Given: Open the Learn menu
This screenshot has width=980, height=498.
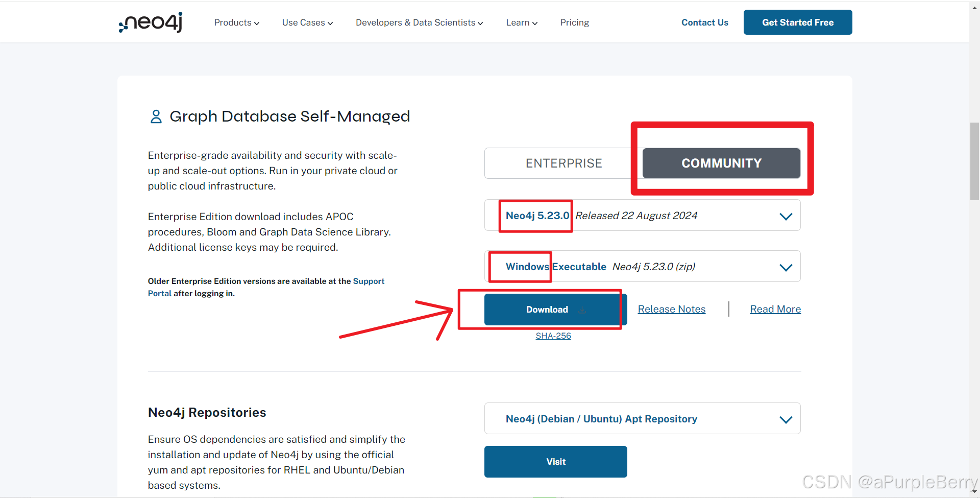Looking at the screenshot, I should tap(522, 22).
